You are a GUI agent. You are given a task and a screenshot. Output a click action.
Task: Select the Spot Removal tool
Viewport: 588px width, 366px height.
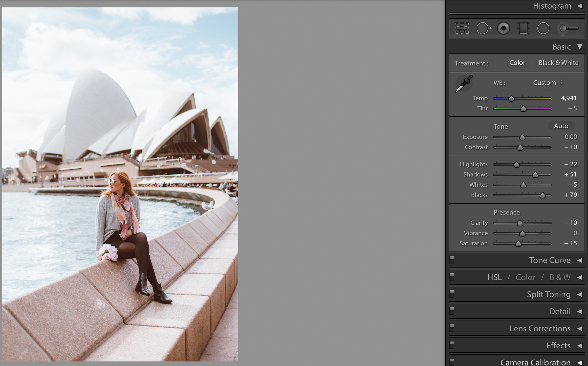click(x=484, y=28)
